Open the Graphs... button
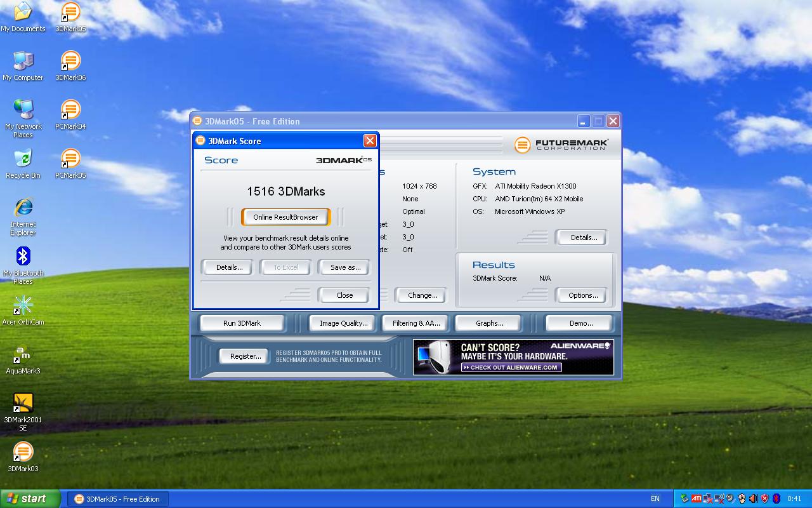Viewport: 812px width, 508px height. pyautogui.click(x=489, y=323)
